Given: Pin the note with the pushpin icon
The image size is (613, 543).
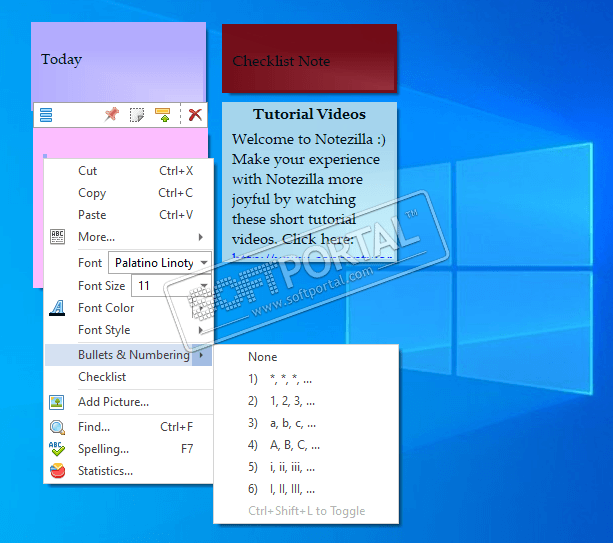Looking at the screenshot, I should click(112, 115).
